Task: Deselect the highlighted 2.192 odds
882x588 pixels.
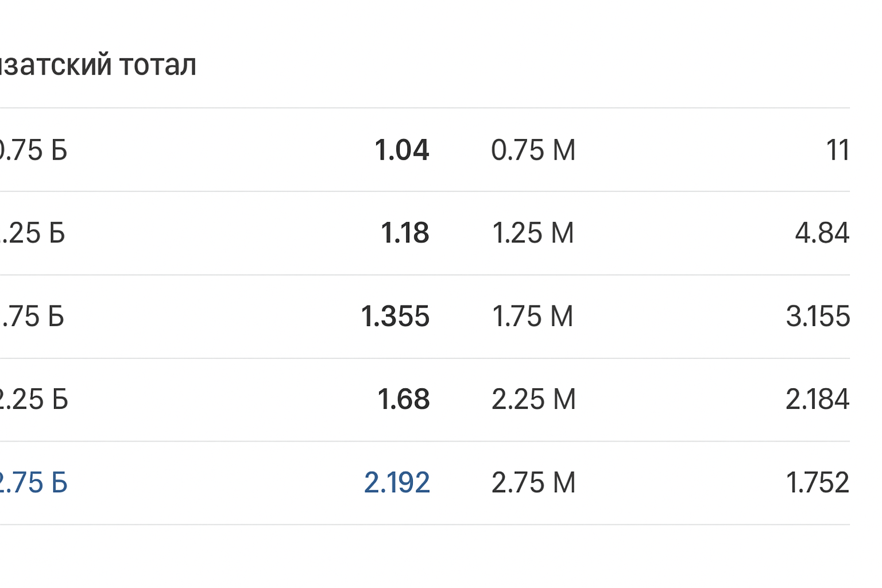Action: (x=397, y=483)
